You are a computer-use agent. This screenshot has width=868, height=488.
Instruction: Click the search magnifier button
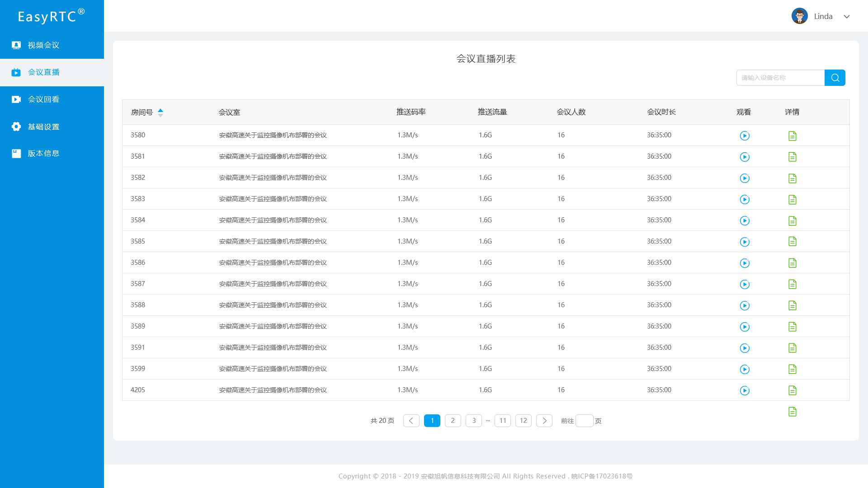[x=835, y=78]
